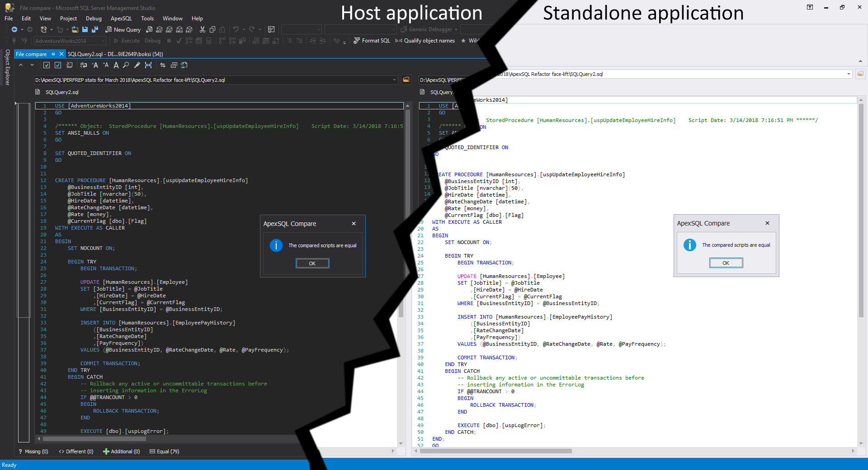Click the Copy icon in toolbar
This screenshot has width=868, height=470.
point(212,29)
